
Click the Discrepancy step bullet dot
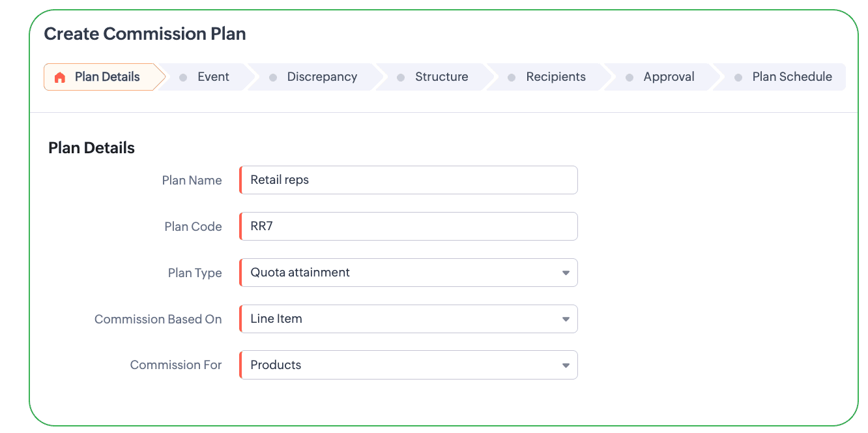click(273, 77)
